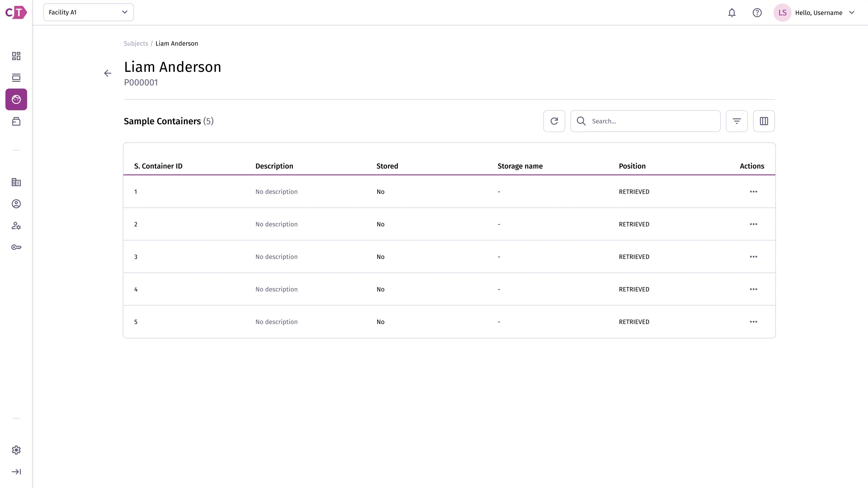Open the user management gear-person icon
The height and width of the screenshot is (488, 868).
coord(16,226)
